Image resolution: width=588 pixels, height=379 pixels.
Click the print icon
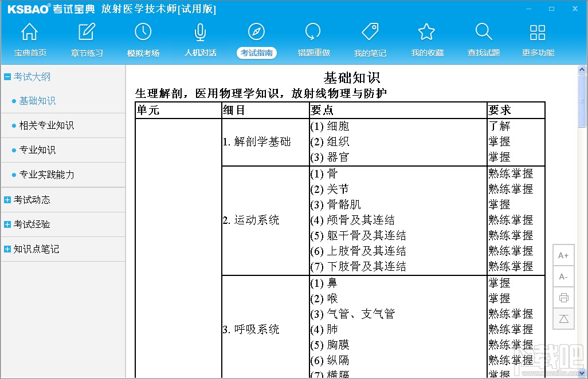(563, 298)
